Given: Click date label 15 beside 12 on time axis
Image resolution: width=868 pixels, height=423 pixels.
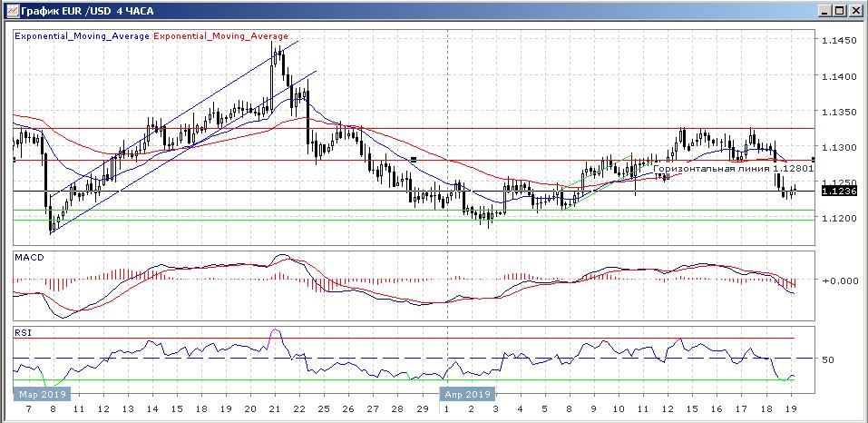Looking at the screenshot, I should 693,409.
